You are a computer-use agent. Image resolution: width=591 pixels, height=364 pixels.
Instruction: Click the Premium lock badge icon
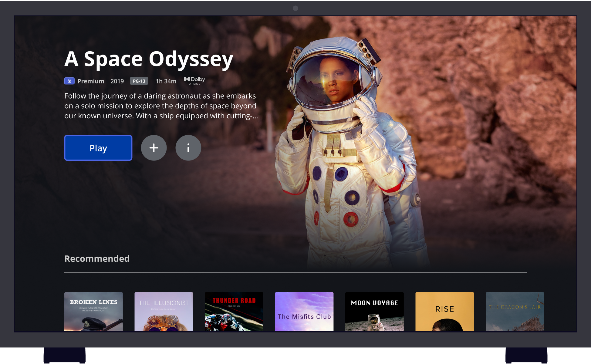click(x=69, y=81)
